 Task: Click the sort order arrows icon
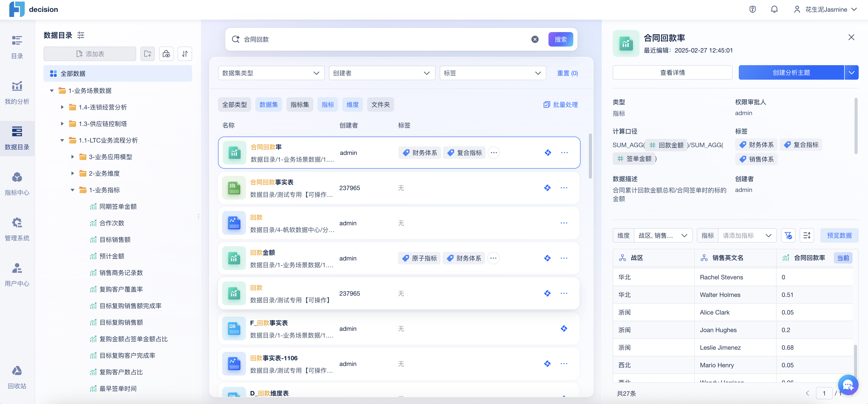[x=185, y=54]
